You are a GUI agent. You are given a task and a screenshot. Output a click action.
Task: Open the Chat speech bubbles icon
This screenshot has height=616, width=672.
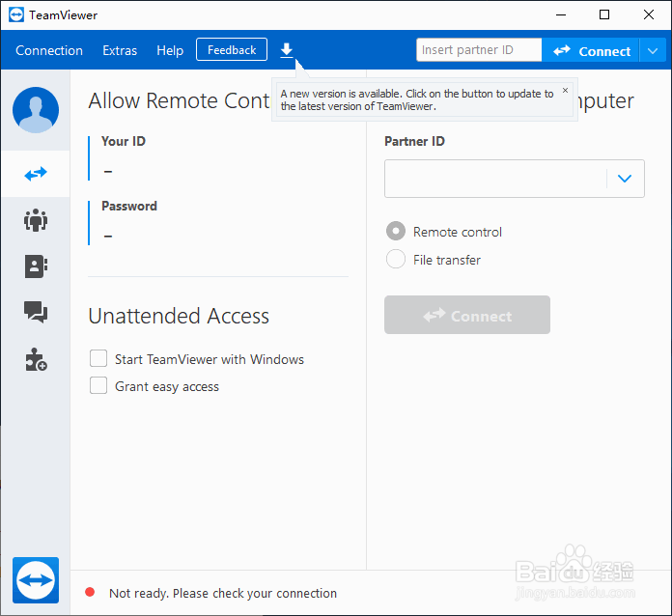coord(36,312)
